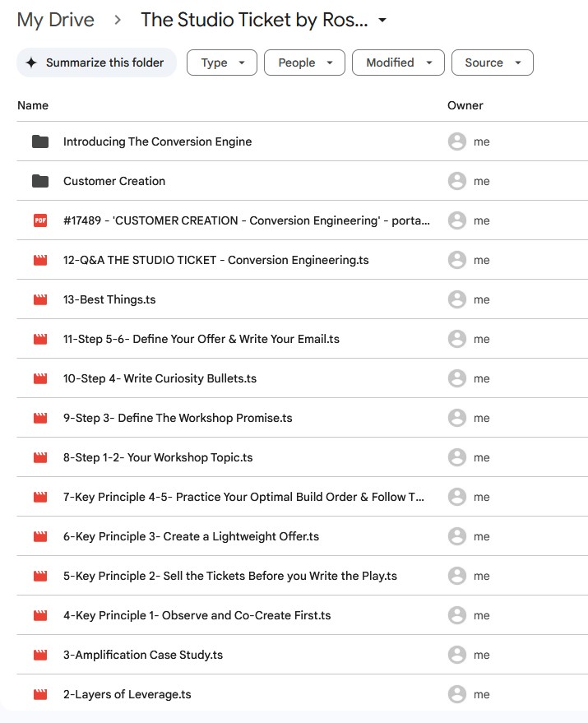Open the Type filter dropdown

222,63
